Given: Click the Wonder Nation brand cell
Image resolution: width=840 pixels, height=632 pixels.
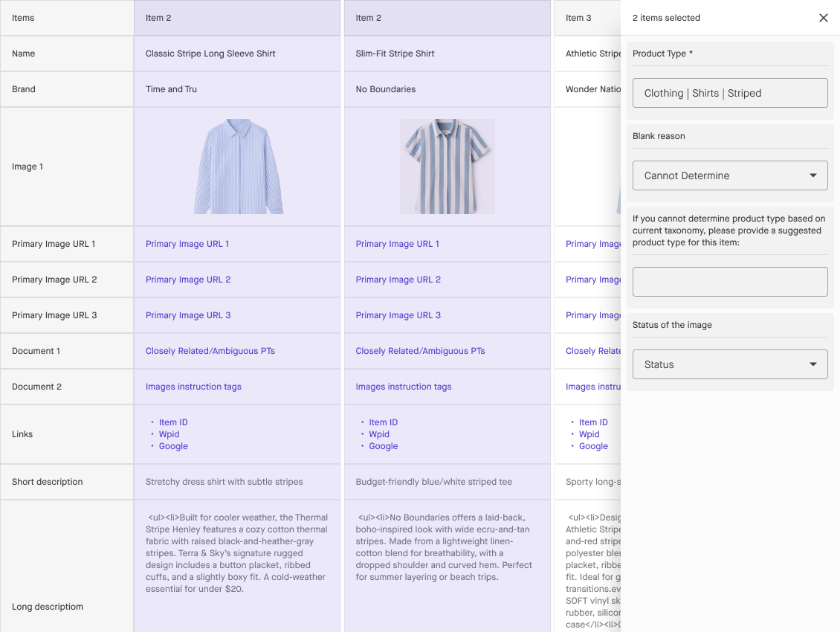Looking at the screenshot, I should click(x=587, y=89).
